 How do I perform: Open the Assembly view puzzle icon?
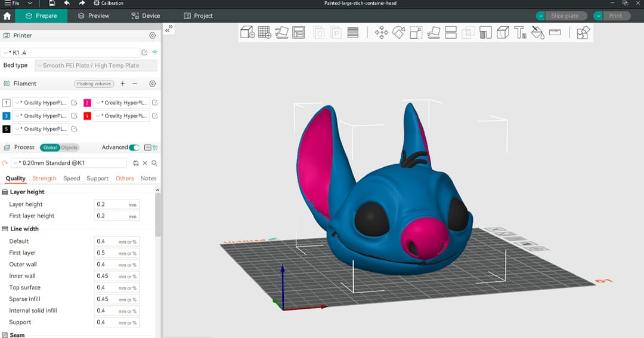point(583,32)
